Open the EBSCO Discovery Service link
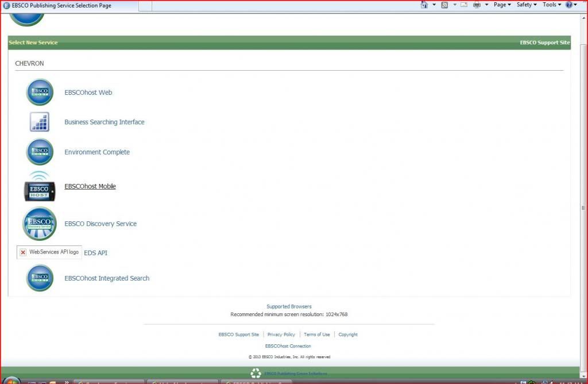The width and height of the screenshot is (588, 384). [100, 224]
